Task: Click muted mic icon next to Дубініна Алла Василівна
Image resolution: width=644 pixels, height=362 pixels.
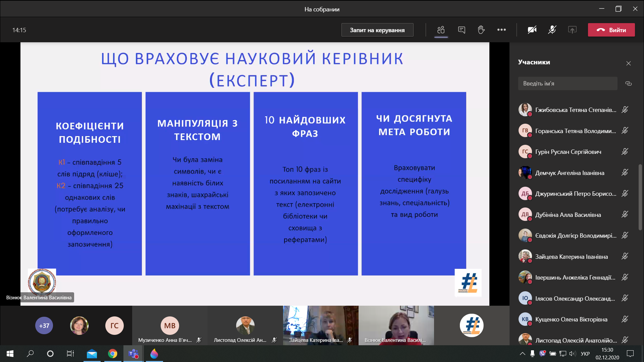Action: tap(625, 215)
